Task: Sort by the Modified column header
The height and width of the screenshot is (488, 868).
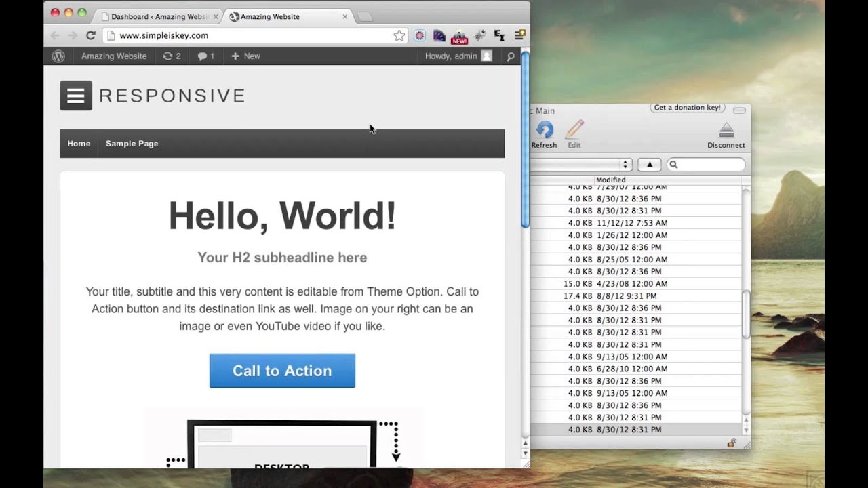Action: point(668,180)
